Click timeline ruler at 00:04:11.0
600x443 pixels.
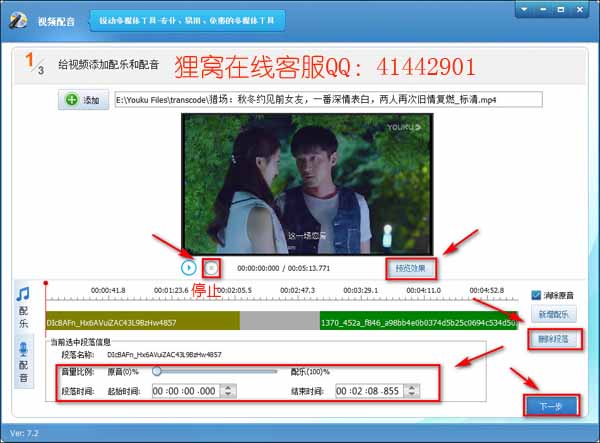(x=424, y=290)
